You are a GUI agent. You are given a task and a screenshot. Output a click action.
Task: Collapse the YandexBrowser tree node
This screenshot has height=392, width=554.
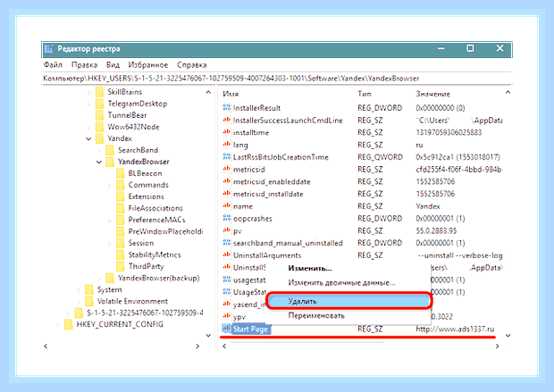[x=99, y=162]
